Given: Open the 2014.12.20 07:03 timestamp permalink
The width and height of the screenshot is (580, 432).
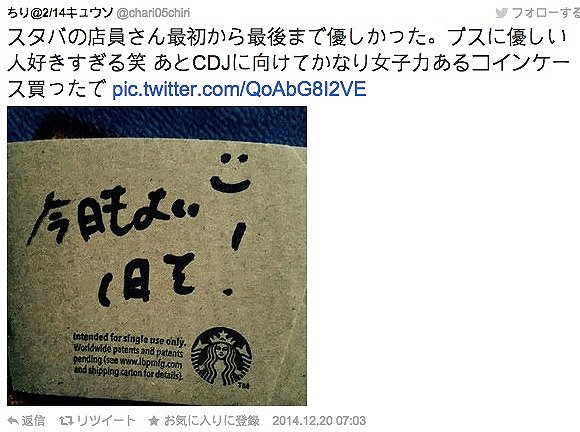Looking at the screenshot, I should pos(319,421).
